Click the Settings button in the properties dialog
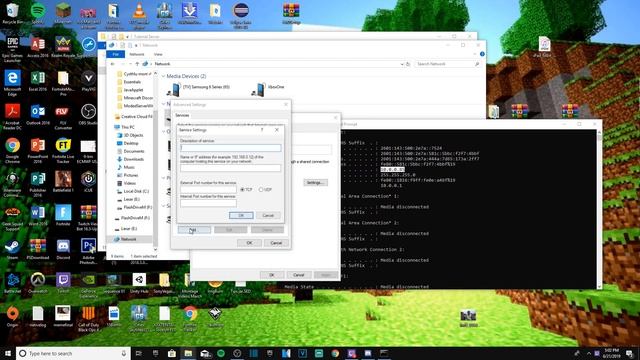This screenshot has width=640, height=360. [315, 182]
